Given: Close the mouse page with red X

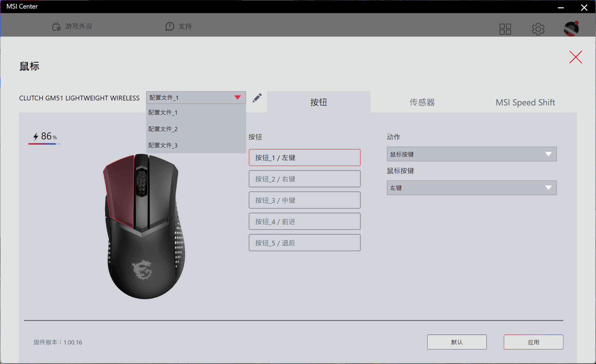Looking at the screenshot, I should [x=576, y=57].
